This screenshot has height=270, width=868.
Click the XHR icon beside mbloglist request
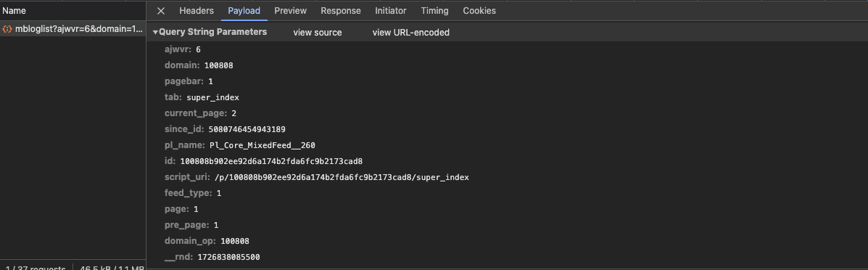[x=7, y=29]
